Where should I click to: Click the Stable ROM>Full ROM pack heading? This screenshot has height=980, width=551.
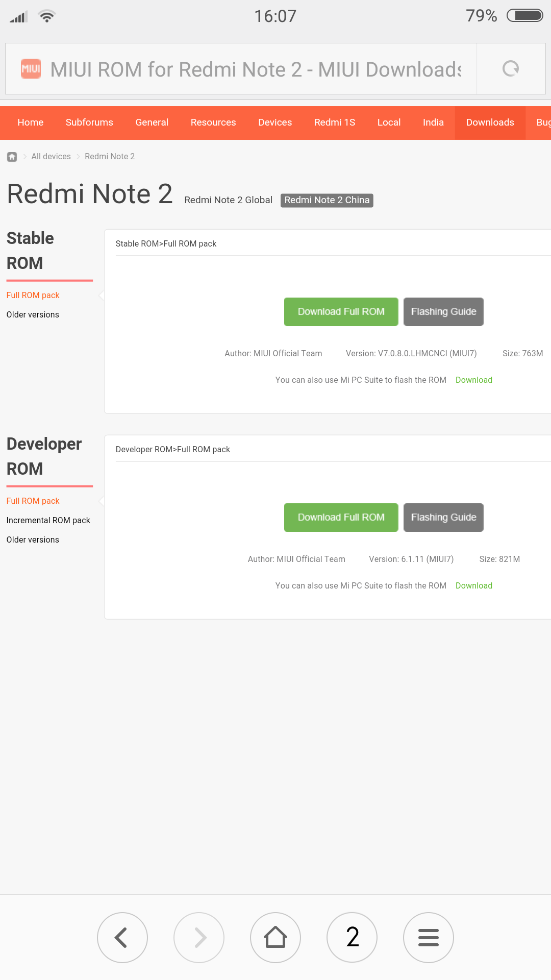pyautogui.click(x=166, y=244)
